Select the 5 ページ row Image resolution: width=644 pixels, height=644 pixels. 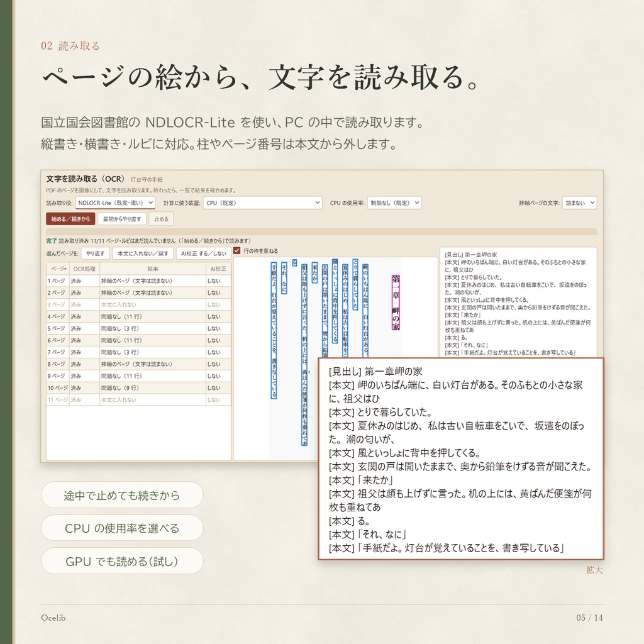[139, 328]
